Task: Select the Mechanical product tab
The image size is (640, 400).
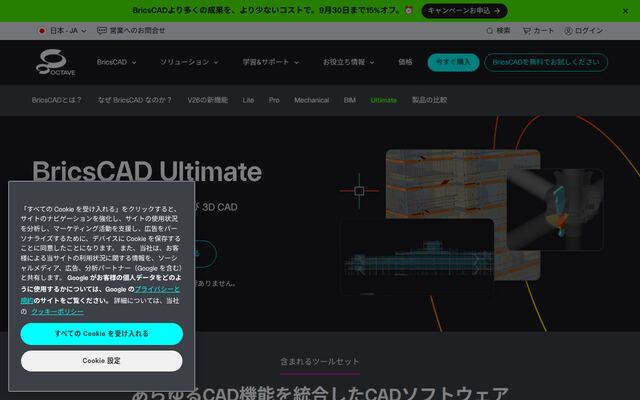Action: coord(311,100)
